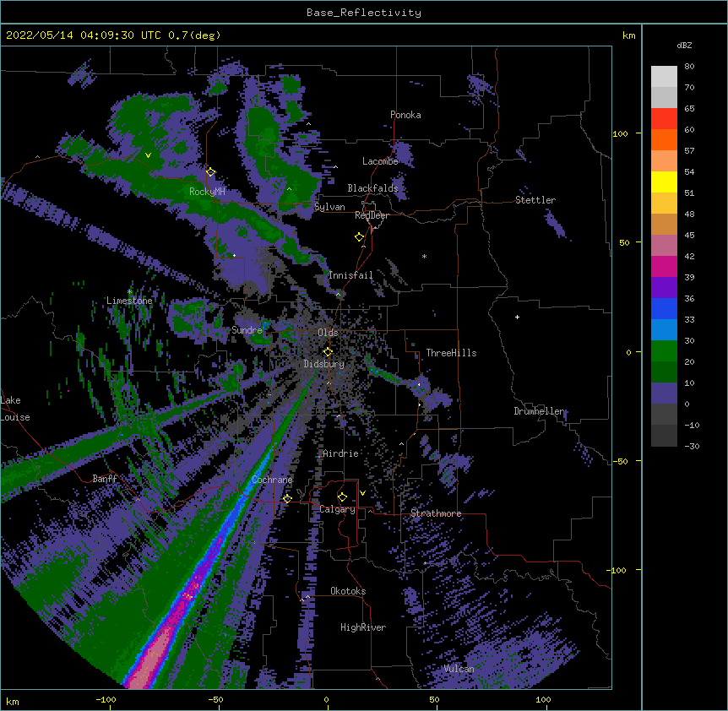Click the white plus marker east of ThreeHills
Image resolution: width=728 pixels, height=711 pixels.
pos(517,317)
